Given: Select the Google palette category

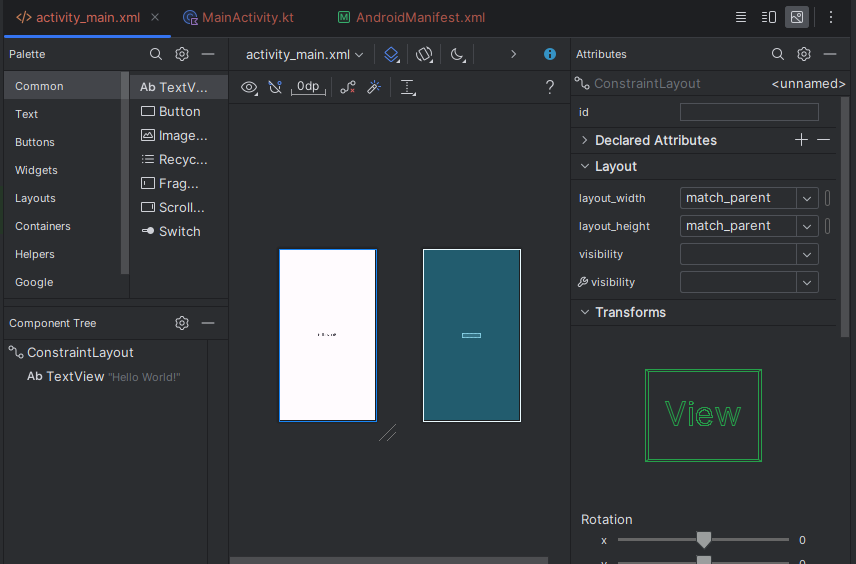Looking at the screenshot, I should 62,282.
